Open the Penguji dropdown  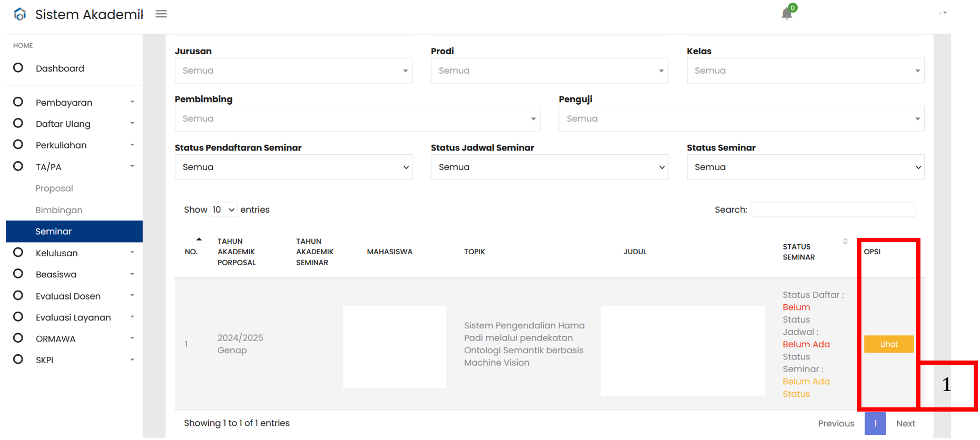[x=742, y=119]
